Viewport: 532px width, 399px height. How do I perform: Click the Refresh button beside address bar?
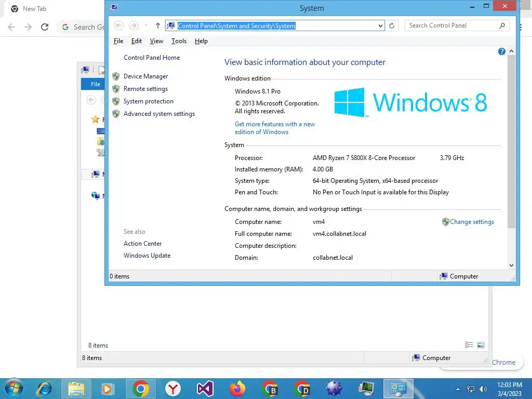click(x=392, y=26)
